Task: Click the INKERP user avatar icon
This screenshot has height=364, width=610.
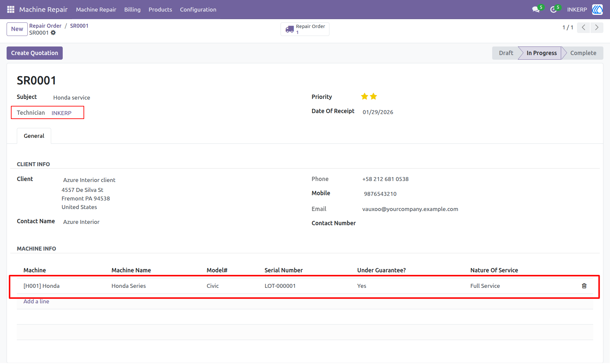Action: (597, 10)
